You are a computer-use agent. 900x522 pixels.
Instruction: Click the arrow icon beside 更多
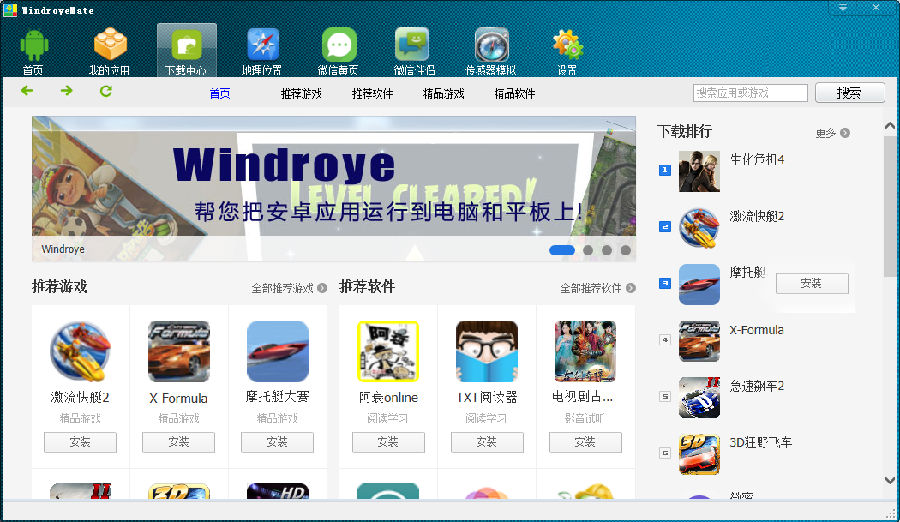845,133
